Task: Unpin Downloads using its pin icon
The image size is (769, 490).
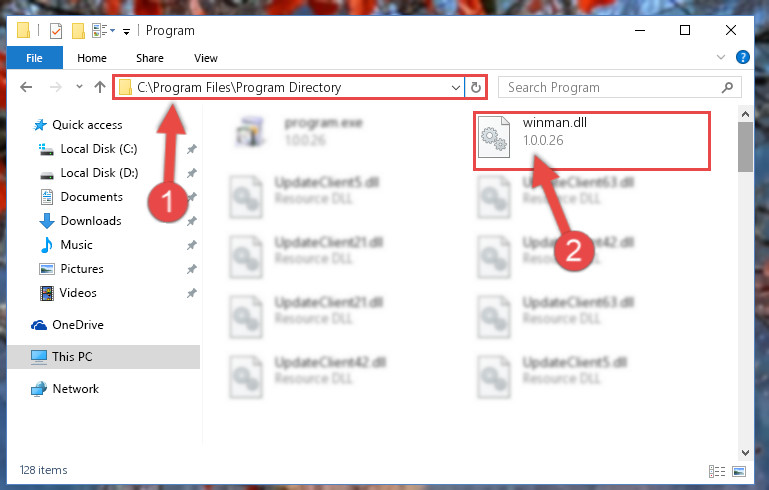Action: click(192, 221)
